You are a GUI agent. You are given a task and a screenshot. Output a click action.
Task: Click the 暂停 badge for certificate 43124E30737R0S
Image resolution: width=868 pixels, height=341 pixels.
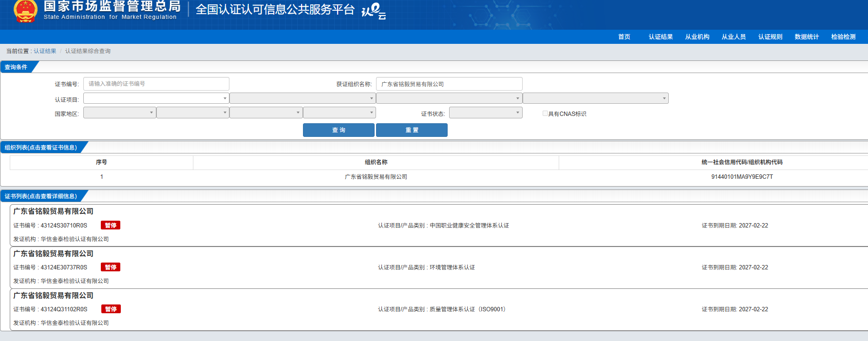(x=111, y=267)
